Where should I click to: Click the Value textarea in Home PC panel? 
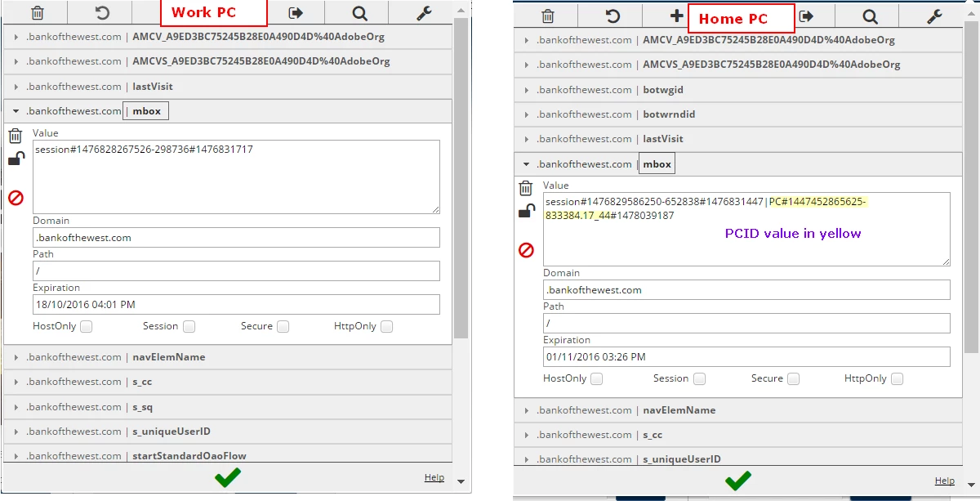pyautogui.click(x=746, y=229)
